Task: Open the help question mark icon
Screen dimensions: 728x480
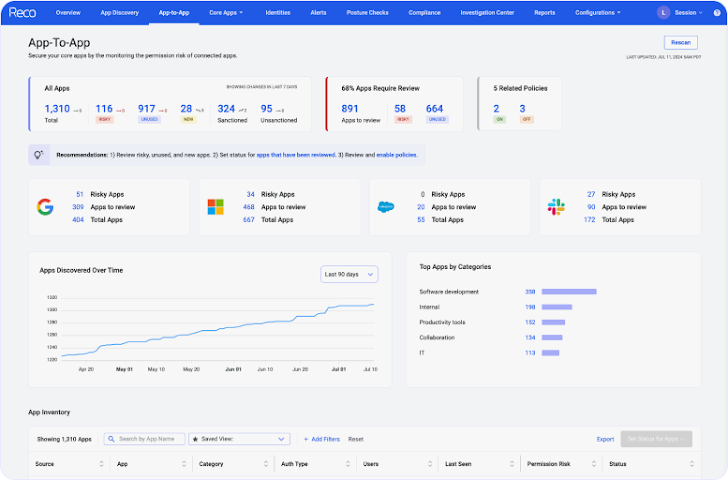Action: click(717, 13)
